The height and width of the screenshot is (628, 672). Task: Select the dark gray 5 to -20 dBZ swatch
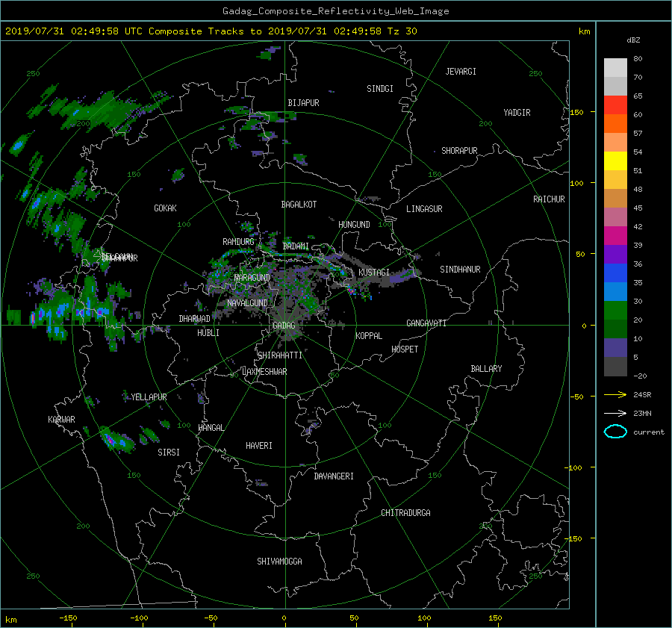click(615, 367)
